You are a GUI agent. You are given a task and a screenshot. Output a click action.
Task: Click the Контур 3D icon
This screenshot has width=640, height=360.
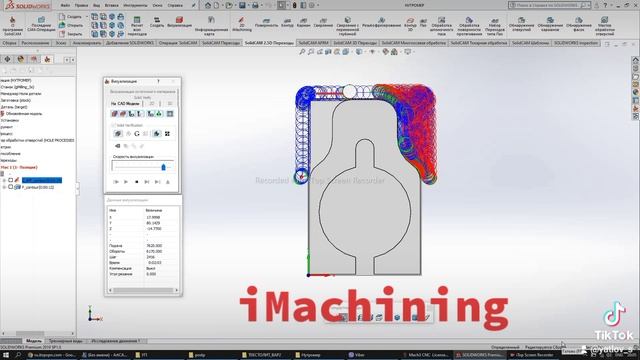[410, 24]
